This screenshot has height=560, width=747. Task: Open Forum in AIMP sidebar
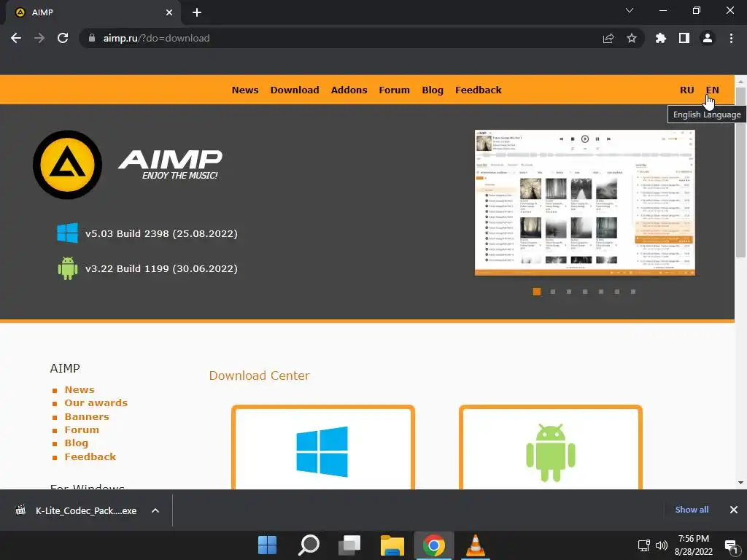pos(82,429)
